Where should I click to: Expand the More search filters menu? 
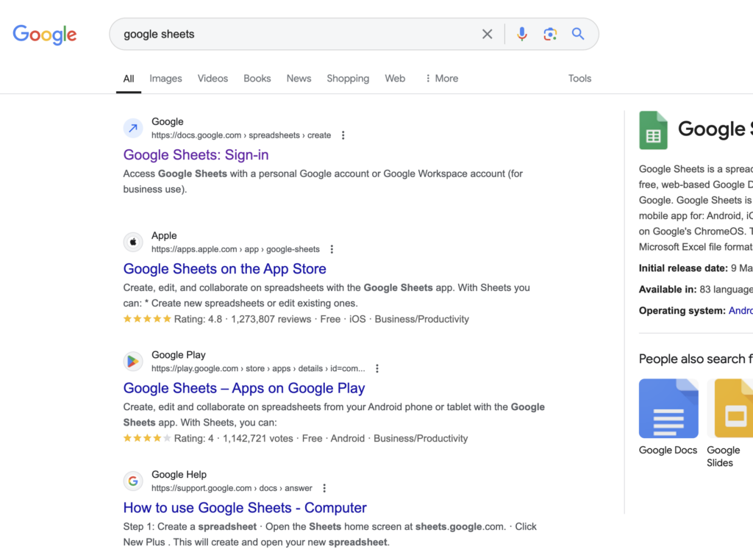coord(441,79)
